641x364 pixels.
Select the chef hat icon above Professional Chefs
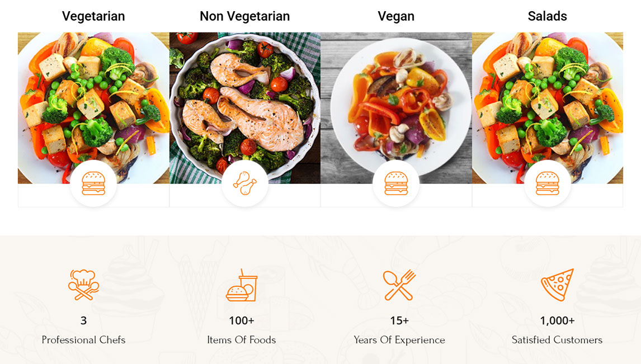click(x=84, y=284)
